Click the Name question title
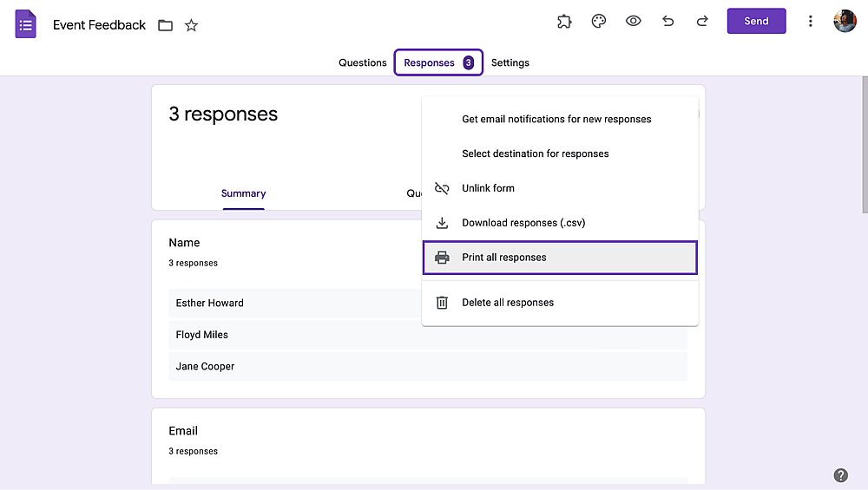 (184, 243)
